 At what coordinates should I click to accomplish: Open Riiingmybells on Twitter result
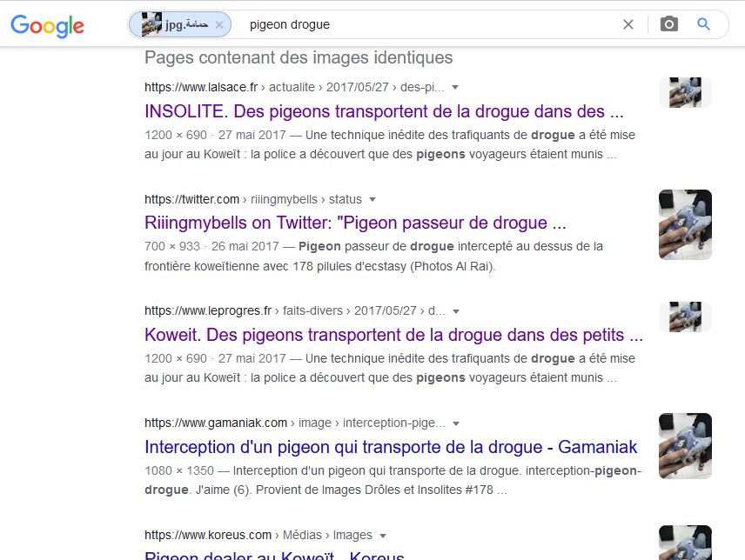tap(355, 223)
